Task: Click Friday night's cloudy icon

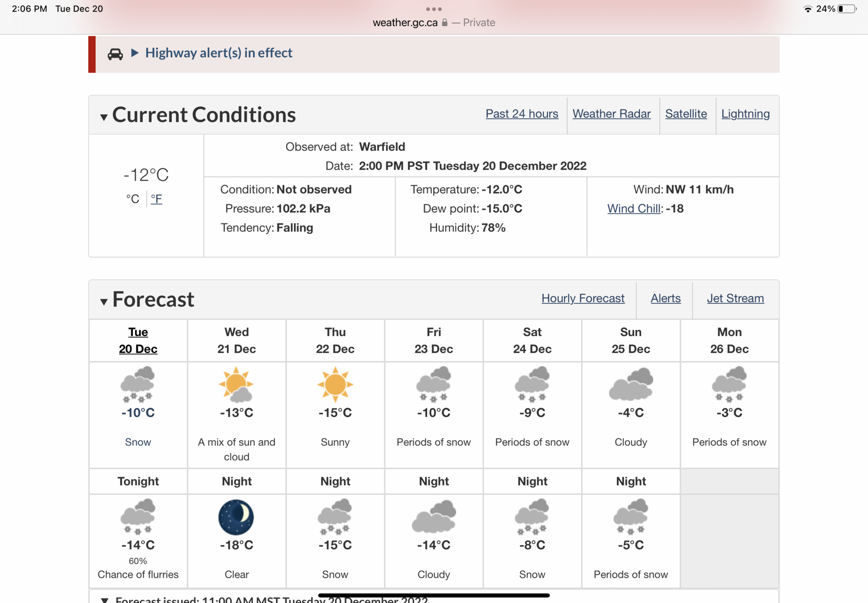Action: pyautogui.click(x=434, y=517)
